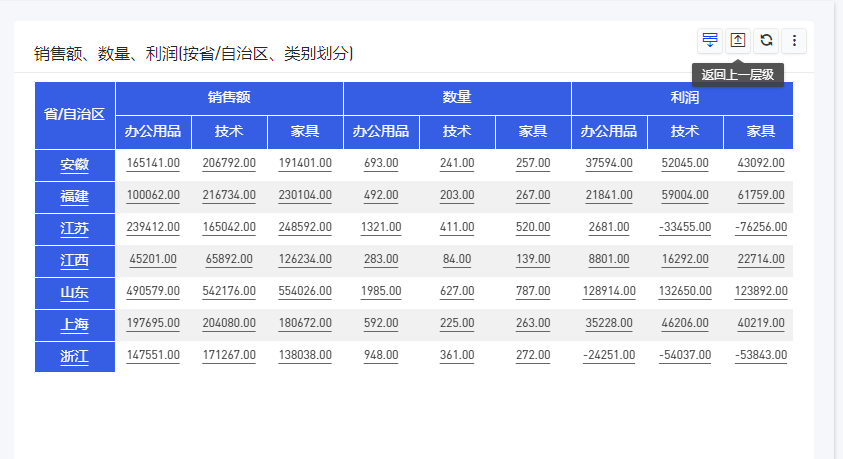
Task: Click the drill-down icon in toolbar
Action: 710,40
